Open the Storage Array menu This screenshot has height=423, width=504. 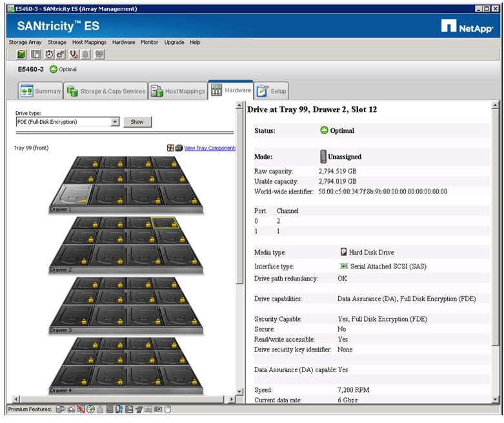(x=25, y=42)
